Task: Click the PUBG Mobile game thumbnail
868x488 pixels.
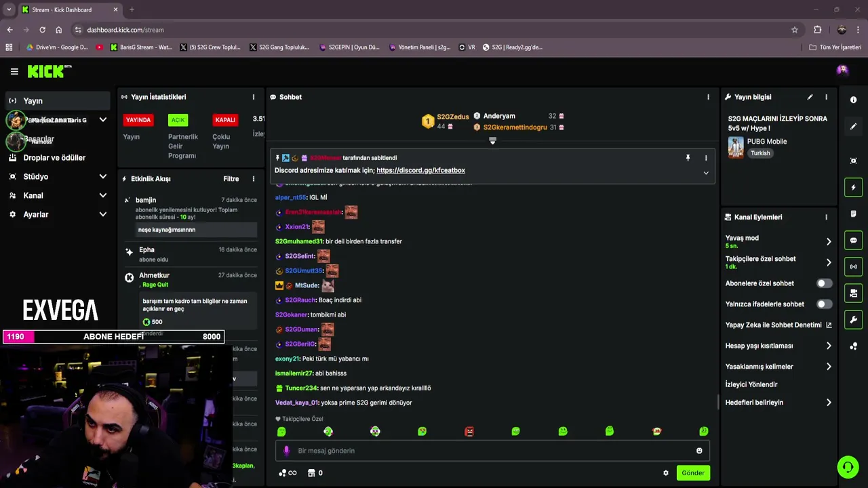Action: coord(736,147)
